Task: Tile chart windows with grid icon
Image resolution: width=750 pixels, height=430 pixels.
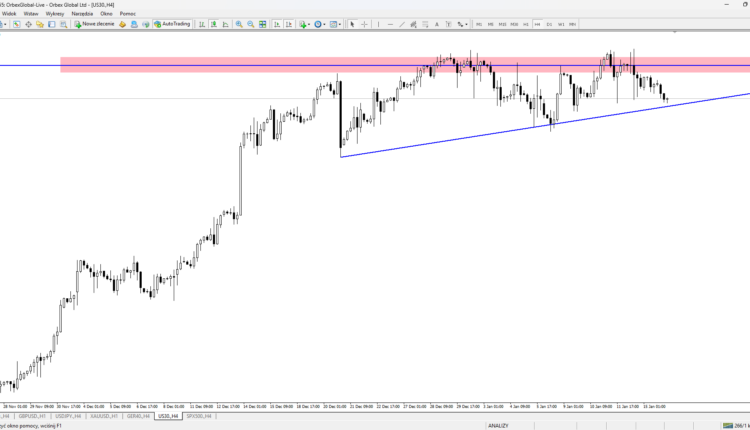Action: (263, 24)
